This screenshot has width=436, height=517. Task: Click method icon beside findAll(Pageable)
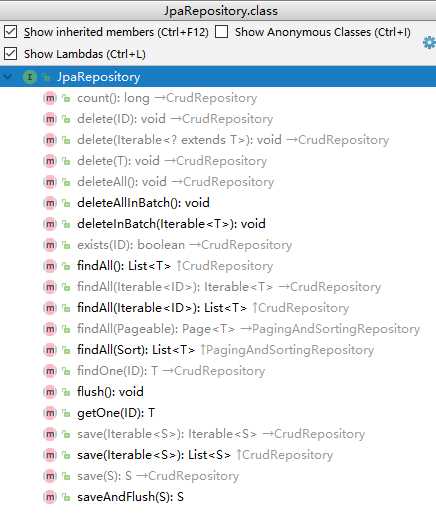point(50,329)
